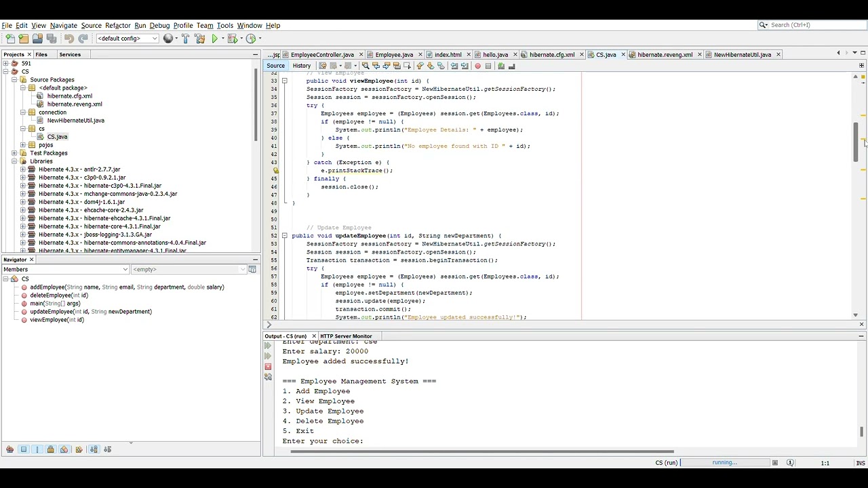
Task: Click Search magnifier icon in top-right
Action: [764, 25]
